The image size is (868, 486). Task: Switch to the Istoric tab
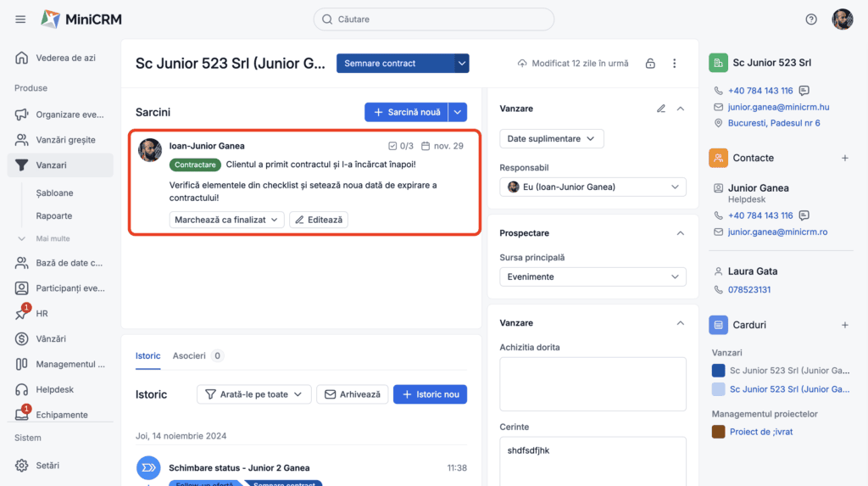pyautogui.click(x=147, y=355)
